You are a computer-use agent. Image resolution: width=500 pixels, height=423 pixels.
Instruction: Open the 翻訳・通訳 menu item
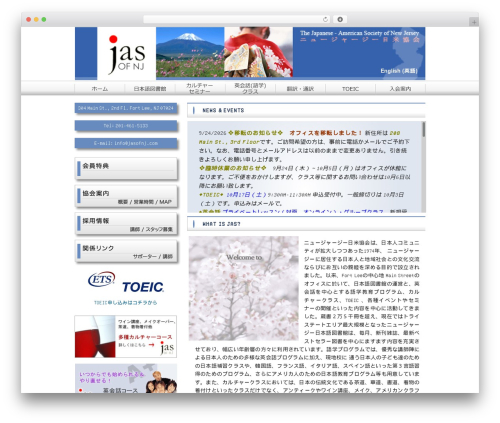(x=300, y=89)
